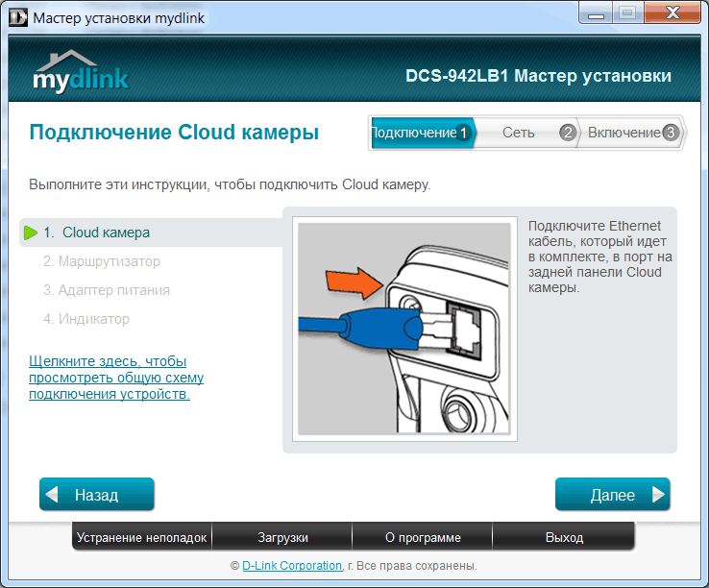Continue with the Далее button

pyautogui.click(x=612, y=495)
